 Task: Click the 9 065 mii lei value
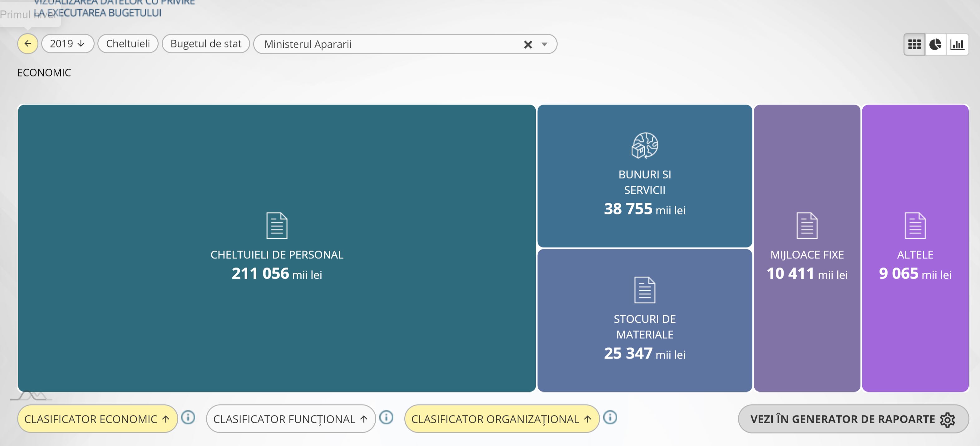coord(915,274)
